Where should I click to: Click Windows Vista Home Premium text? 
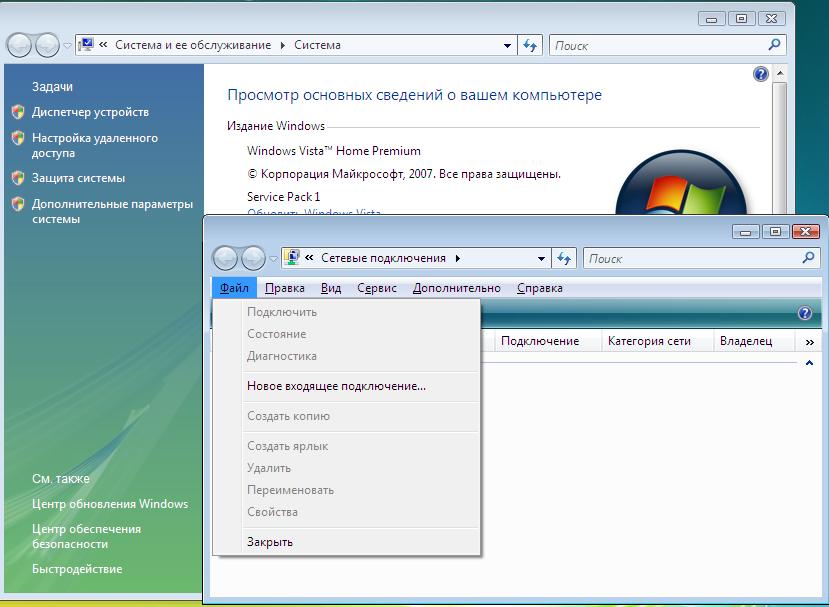334,151
